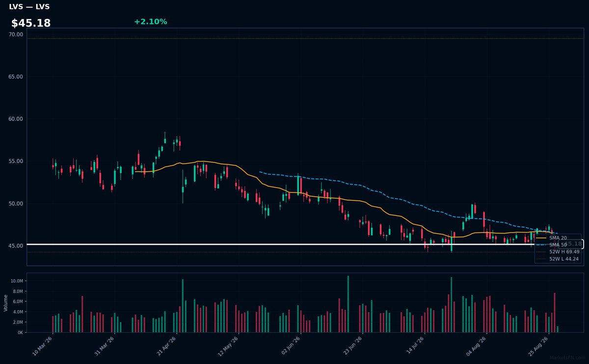This screenshot has width=589, height=364.
Task: Click the +2.10% change value
Action: [x=150, y=22]
